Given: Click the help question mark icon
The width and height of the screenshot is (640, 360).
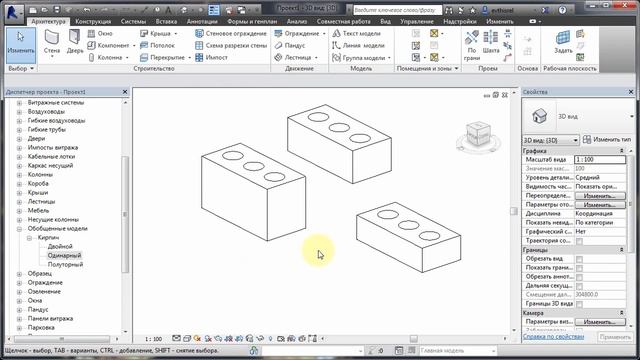Looking at the screenshot, I should tap(562, 10).
